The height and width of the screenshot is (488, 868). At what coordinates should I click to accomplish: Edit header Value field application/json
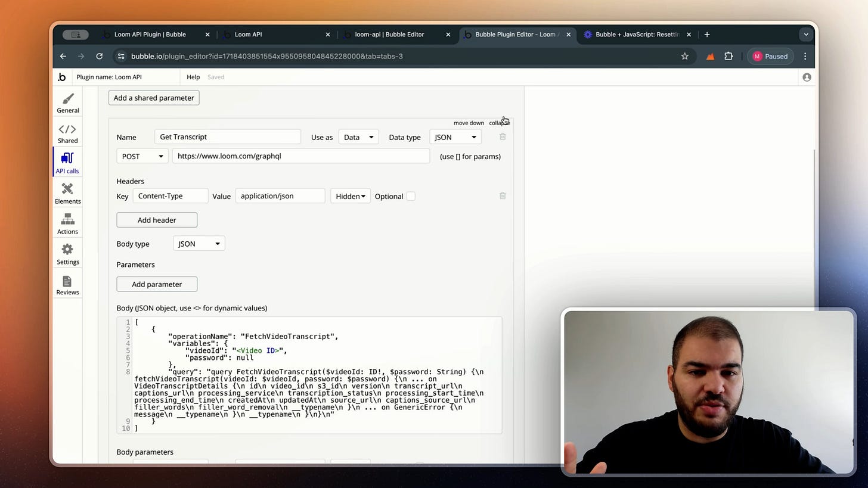[x=280, y=196]
